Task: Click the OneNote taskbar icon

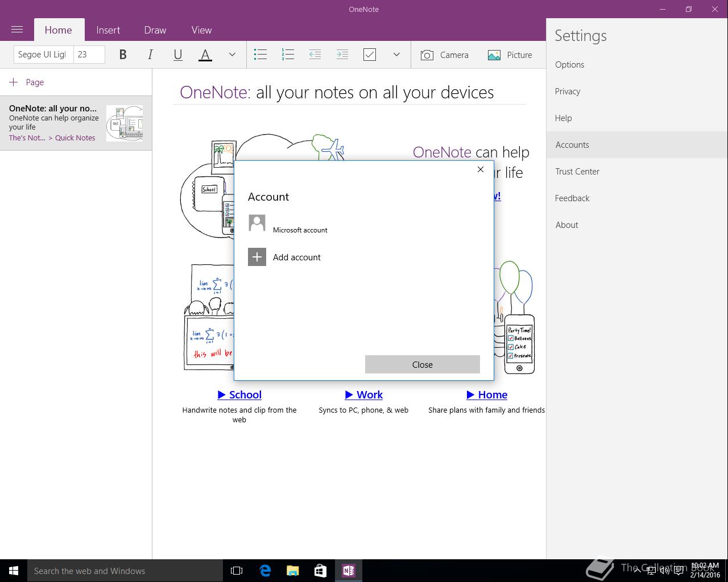Action: click(x=349, y=571)
